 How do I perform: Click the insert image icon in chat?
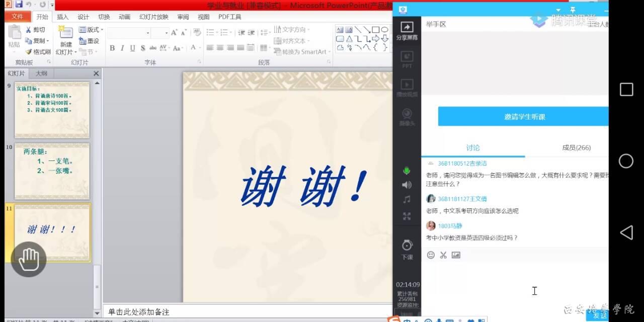pyautogui.click(x=456, y=255)
